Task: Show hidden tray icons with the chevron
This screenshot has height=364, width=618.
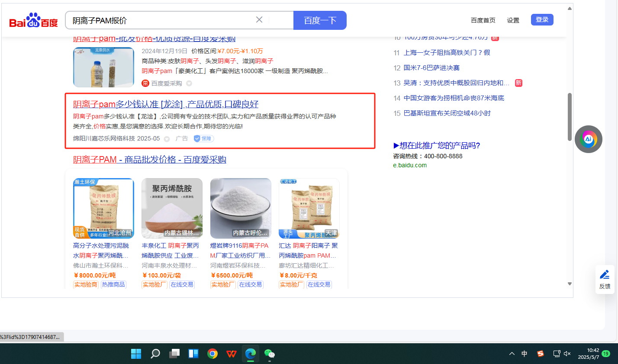Action: (x=512, y=354)
